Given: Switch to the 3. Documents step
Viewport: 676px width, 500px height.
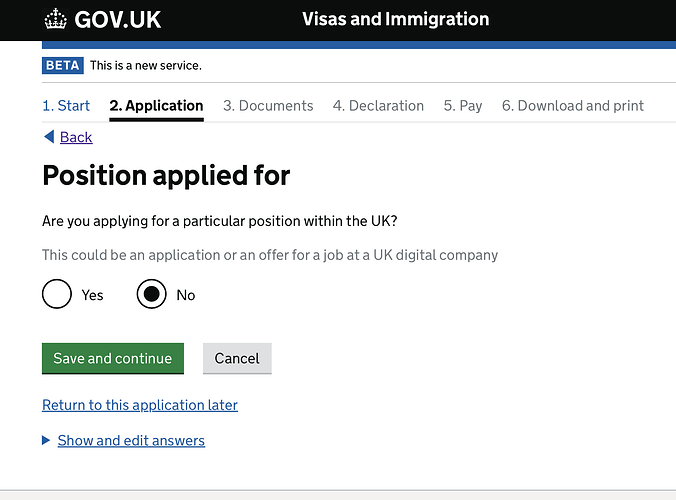Looking at the screenshot, I should (x=268, y=106).
